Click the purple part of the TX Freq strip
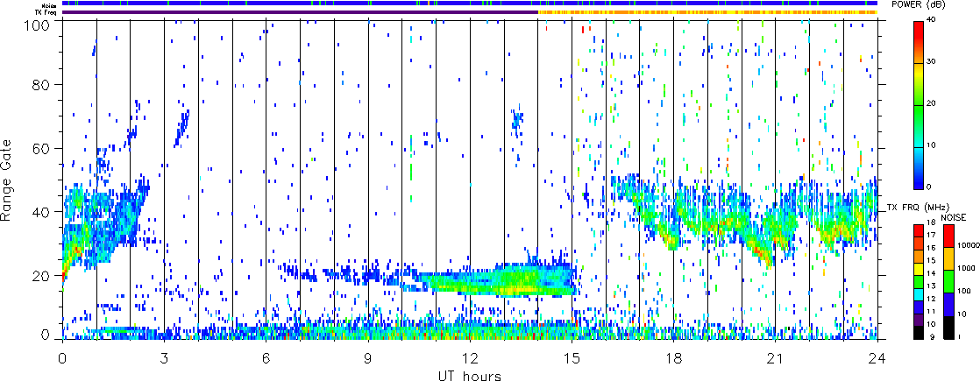The image size is (980, 381). click(300, 12)
